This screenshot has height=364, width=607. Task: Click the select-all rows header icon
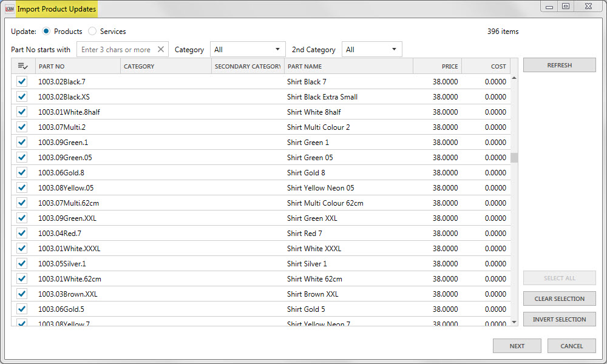pyautogui.click(x=22, y=66)
